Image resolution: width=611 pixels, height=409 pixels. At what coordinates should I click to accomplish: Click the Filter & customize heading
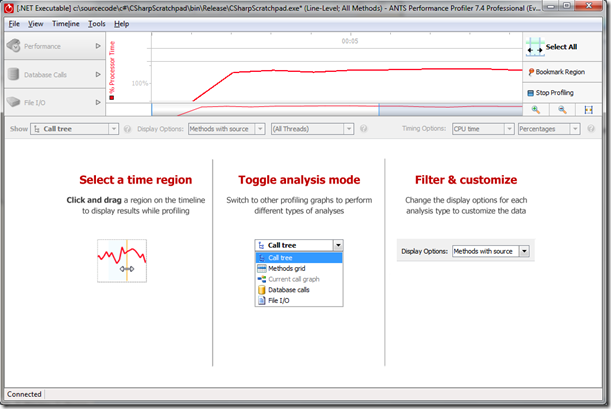pyautogui.click(x=466, y=180)
